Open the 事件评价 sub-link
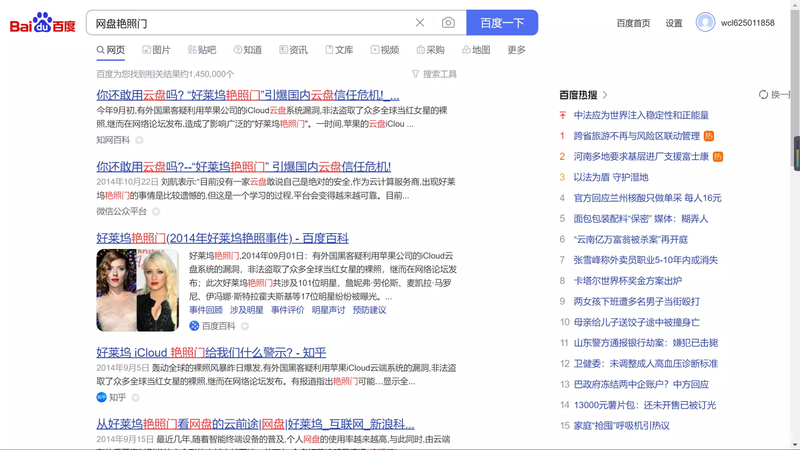Image resolution: width=800 pixels, height=450 pixels. [x=287, y=310]
